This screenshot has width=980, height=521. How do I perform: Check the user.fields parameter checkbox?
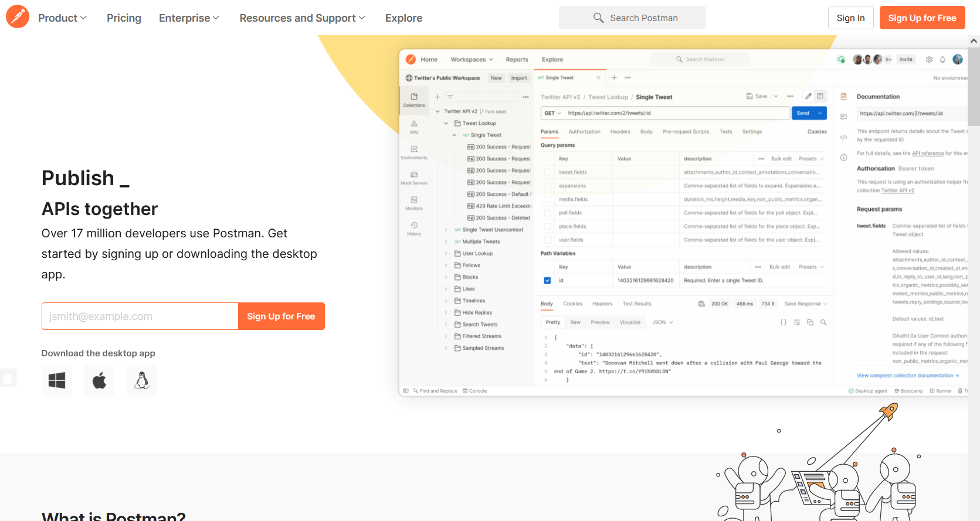pyautogui.click(x=547, y=240)
